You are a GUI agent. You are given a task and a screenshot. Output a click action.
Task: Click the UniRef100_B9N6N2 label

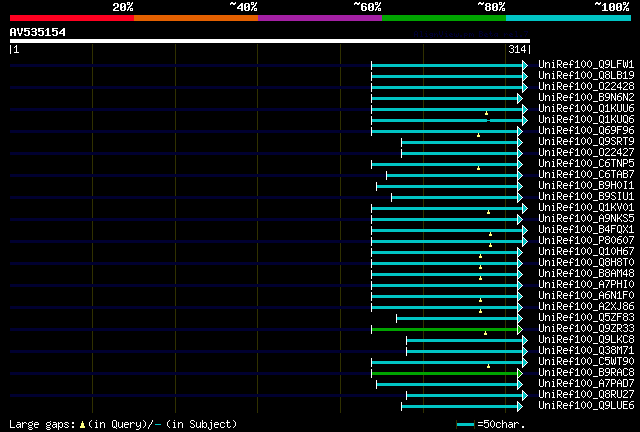click(x=586, y=97)
